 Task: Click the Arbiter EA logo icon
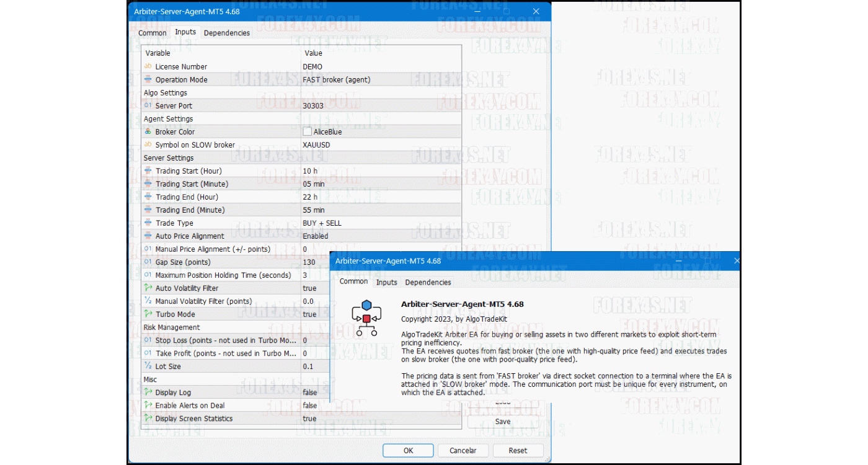[x=366, y=317]
